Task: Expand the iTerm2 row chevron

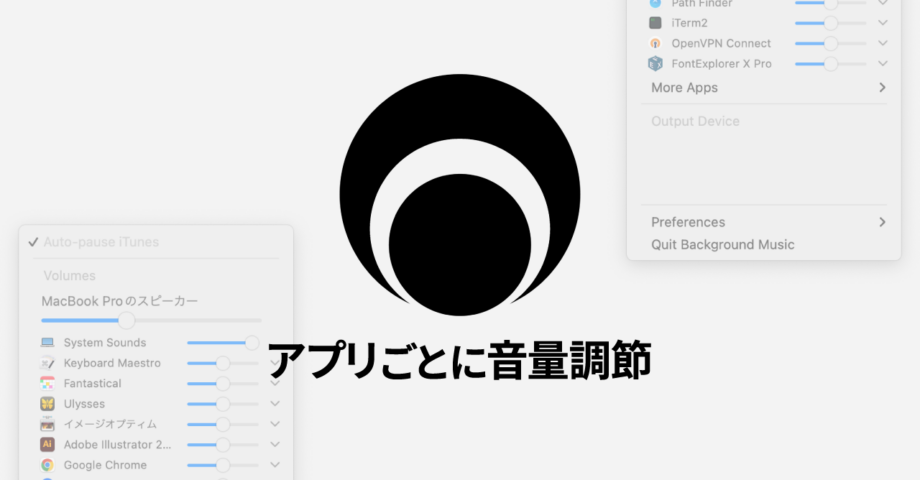Action: click(882, 23)
